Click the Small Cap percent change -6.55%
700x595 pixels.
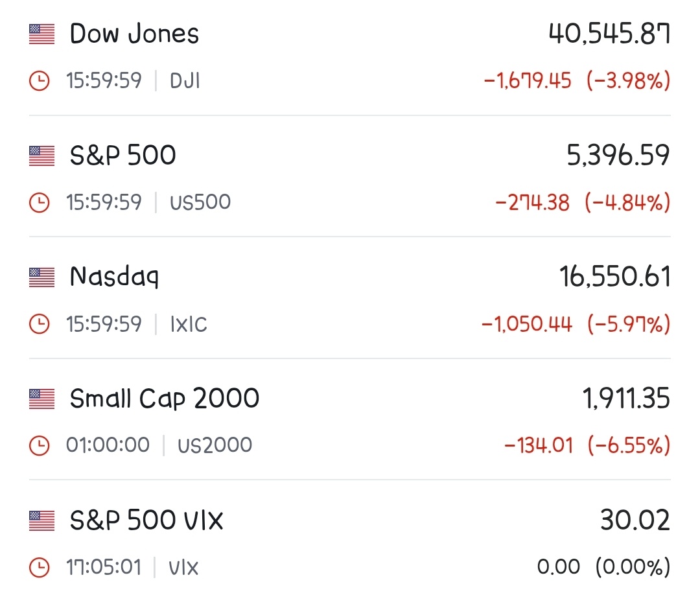tap(629, 445)
